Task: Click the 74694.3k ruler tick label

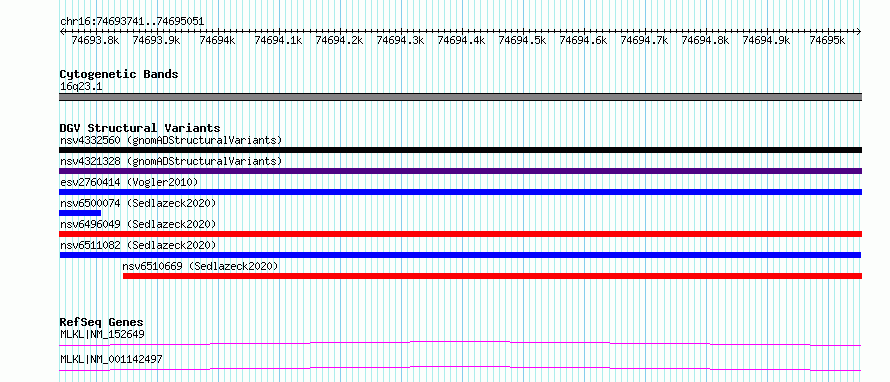Action: tap(400, 40)
